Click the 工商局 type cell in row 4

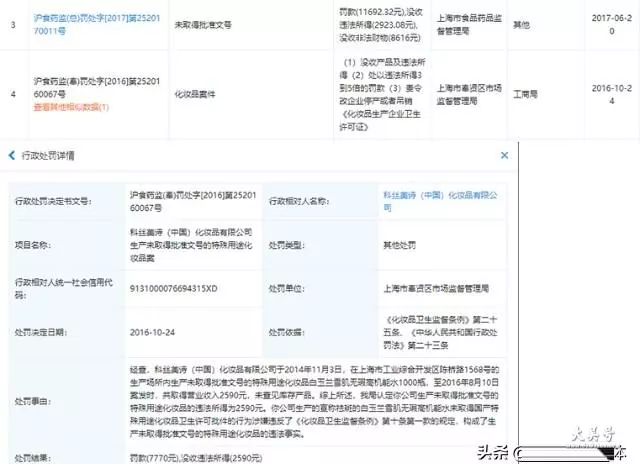click(525, 94)
